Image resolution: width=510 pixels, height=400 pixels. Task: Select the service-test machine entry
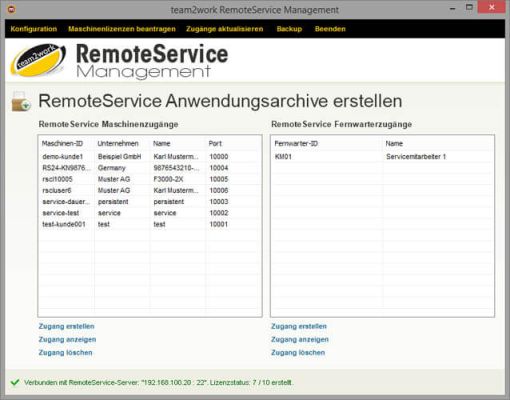point(150,213)
